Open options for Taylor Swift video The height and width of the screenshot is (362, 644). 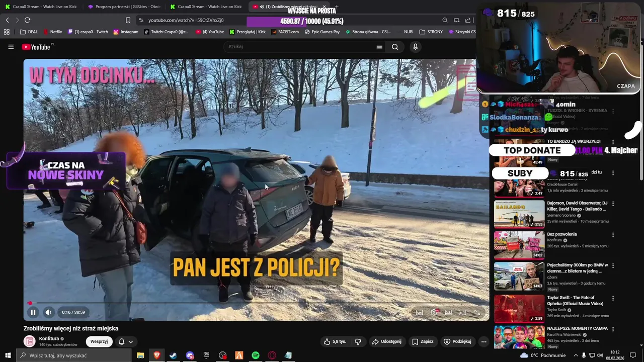pos(613,298)
